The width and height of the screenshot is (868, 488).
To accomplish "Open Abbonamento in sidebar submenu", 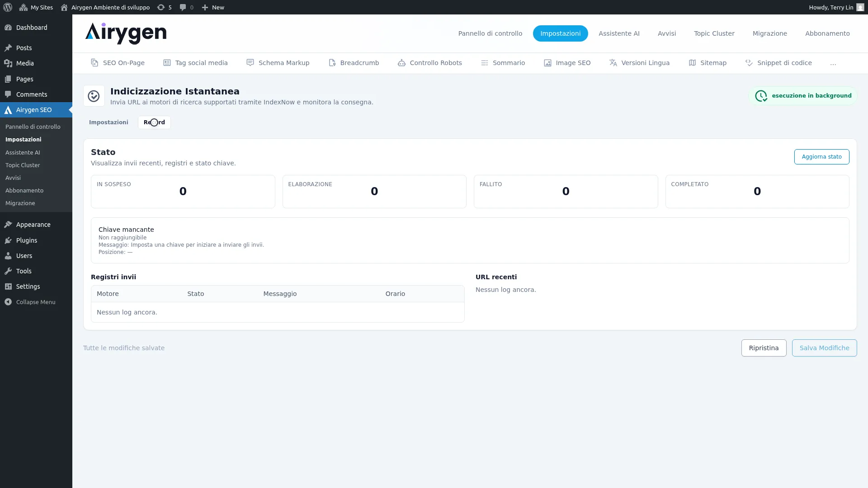I will click(x=24, y=191).
